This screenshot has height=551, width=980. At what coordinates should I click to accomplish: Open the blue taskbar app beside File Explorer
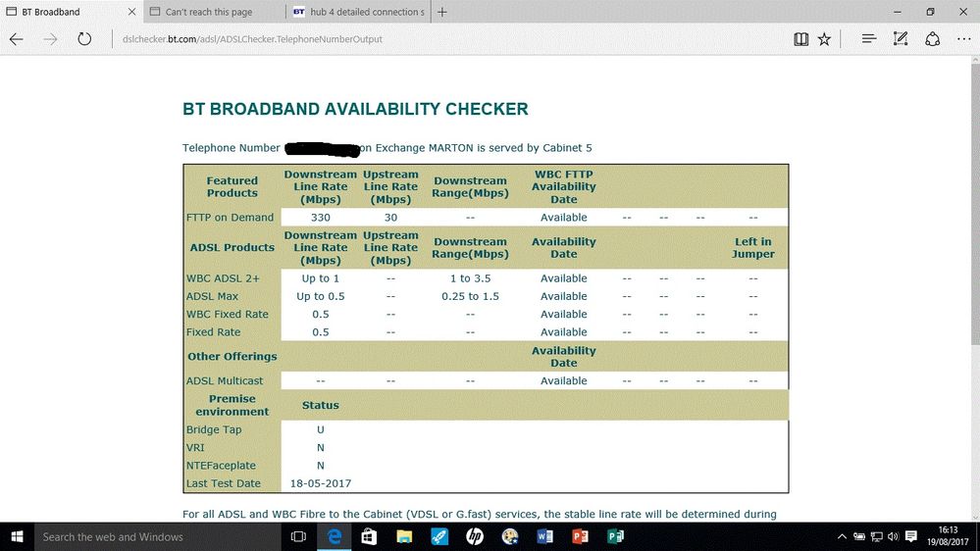click(x=439, y=536)
